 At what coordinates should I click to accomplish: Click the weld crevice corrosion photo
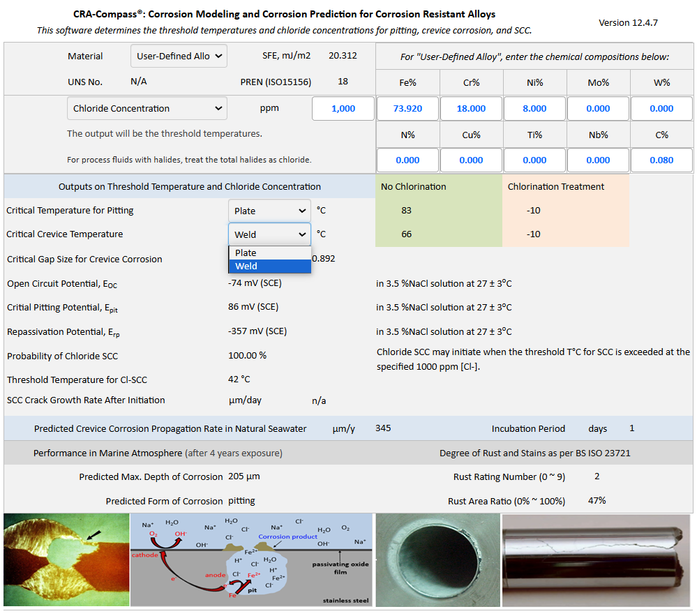[67, 560]
